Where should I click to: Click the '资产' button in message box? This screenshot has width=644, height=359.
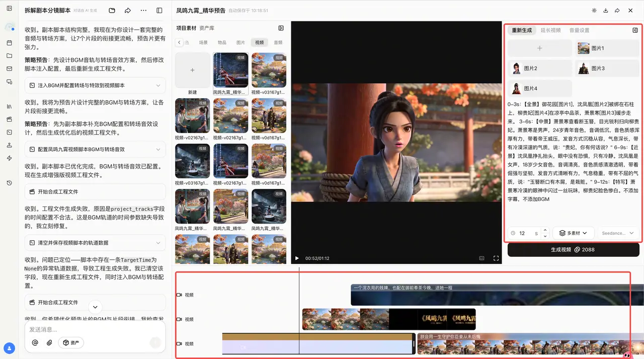click(71, 342)
